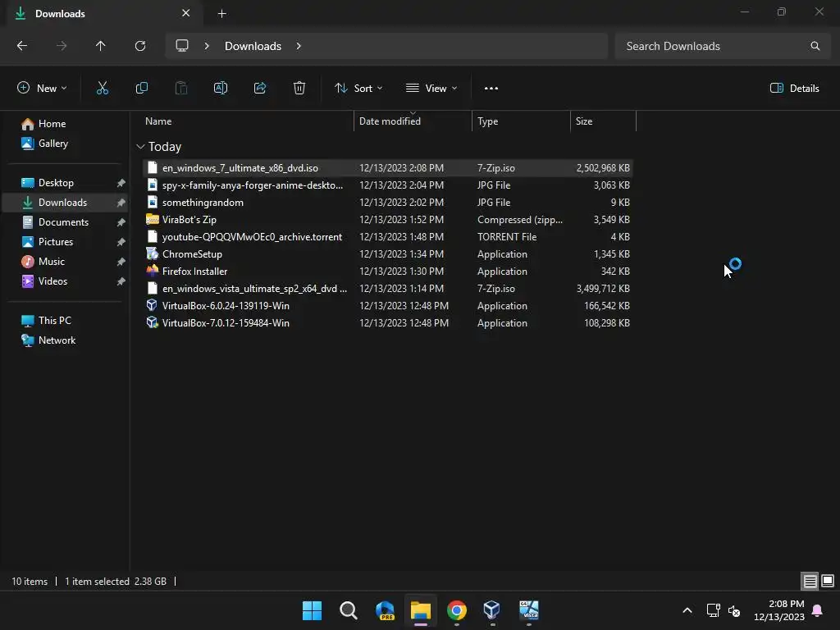The height and width of the screenshot is (630, 840).
Task: Unpin Music from Quick access
Action: (x=121, y=262)
